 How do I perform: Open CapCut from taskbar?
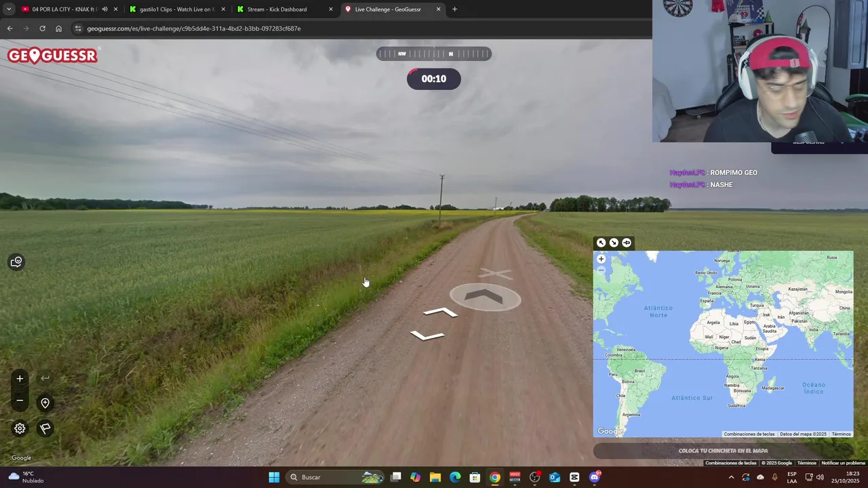pos(574,477)
